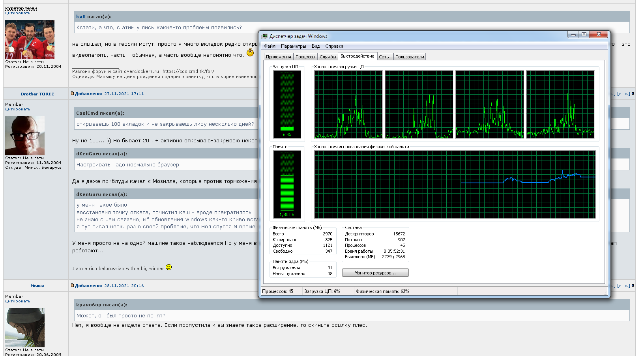Switch to the Приложения tab
The image size is (644, 356).
tap(278, 57)
